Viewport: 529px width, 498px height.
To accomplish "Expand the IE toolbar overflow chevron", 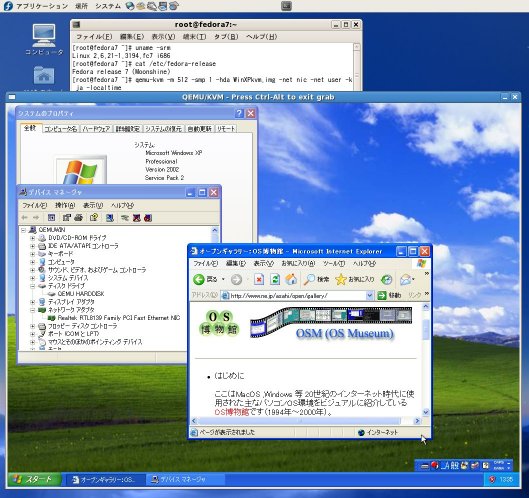I will click(x=427, y=273).
